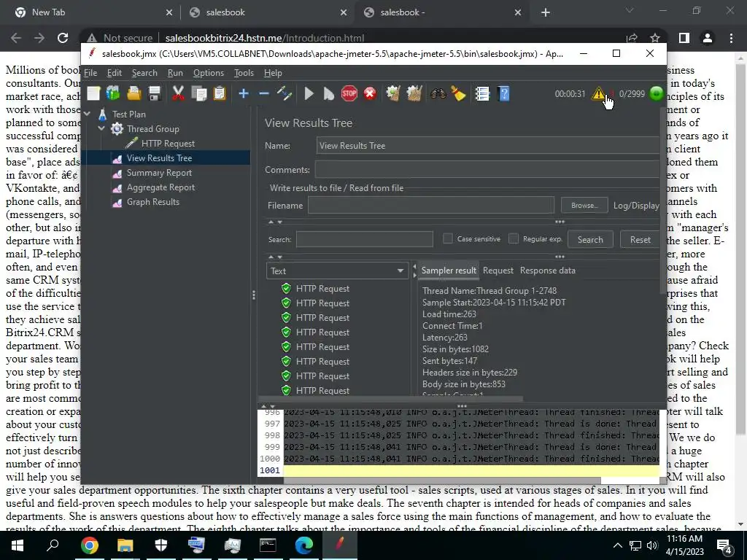The width and height of the screenshot is (747, 560).
Task: Click the Search button
Action: click(x=590, y=239)
